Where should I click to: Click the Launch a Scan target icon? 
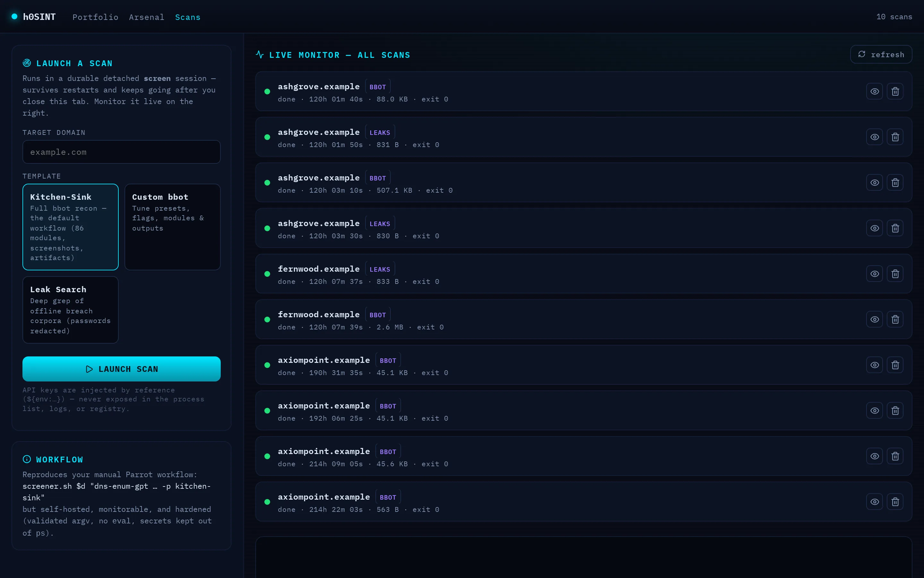pos(27,63)
